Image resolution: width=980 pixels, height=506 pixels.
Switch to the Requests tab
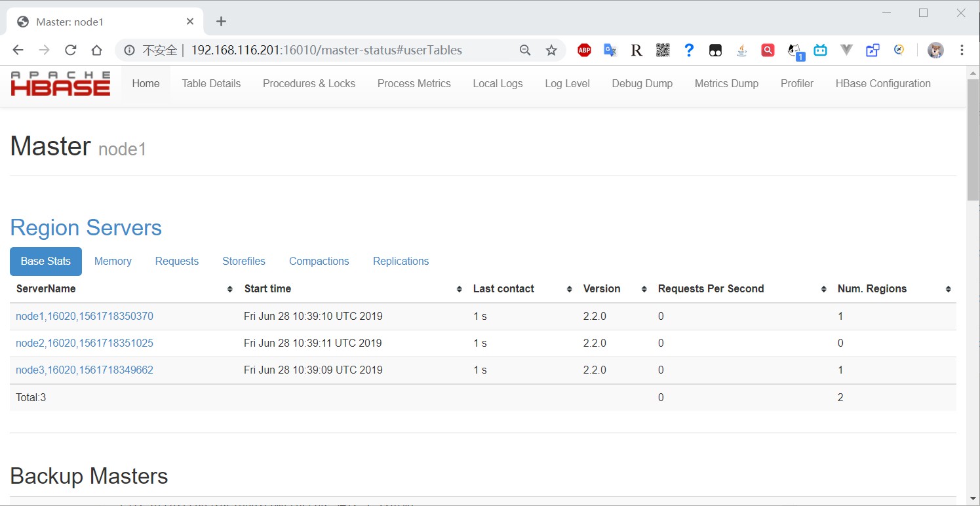[177, 261]
